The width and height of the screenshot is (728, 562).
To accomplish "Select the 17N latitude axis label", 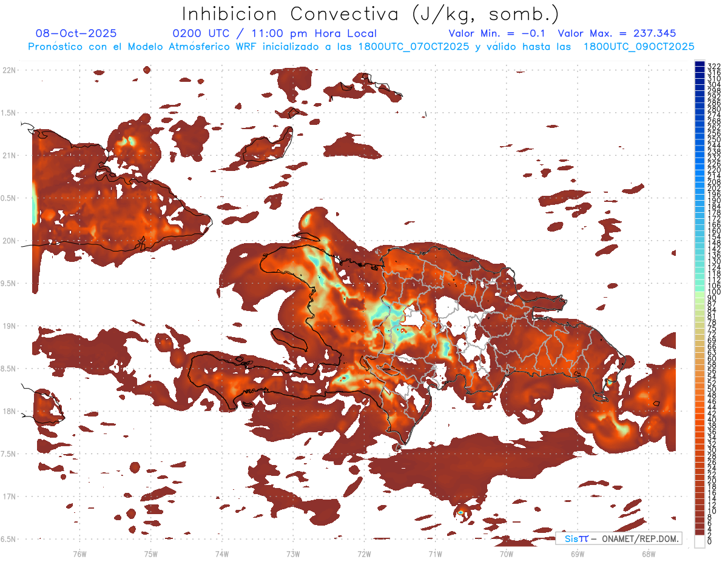I will pos(9,497).
